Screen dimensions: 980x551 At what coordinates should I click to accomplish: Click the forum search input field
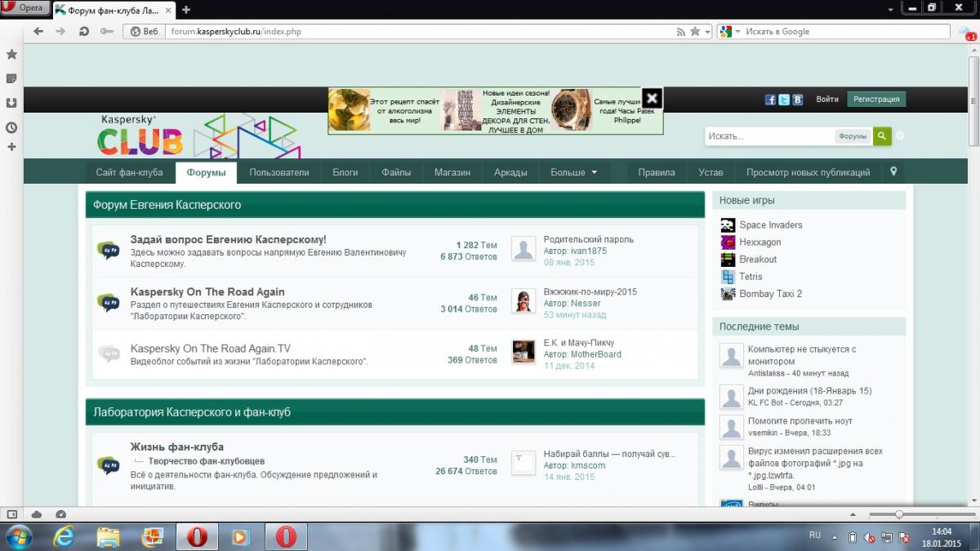pyautogui.click(x=770, y=136)
